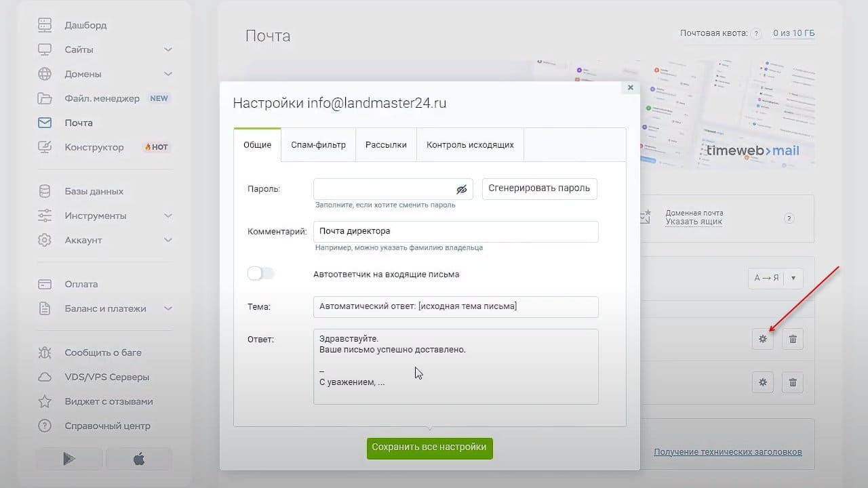Switch to the Рассылки tab

(x=386, y=145)
